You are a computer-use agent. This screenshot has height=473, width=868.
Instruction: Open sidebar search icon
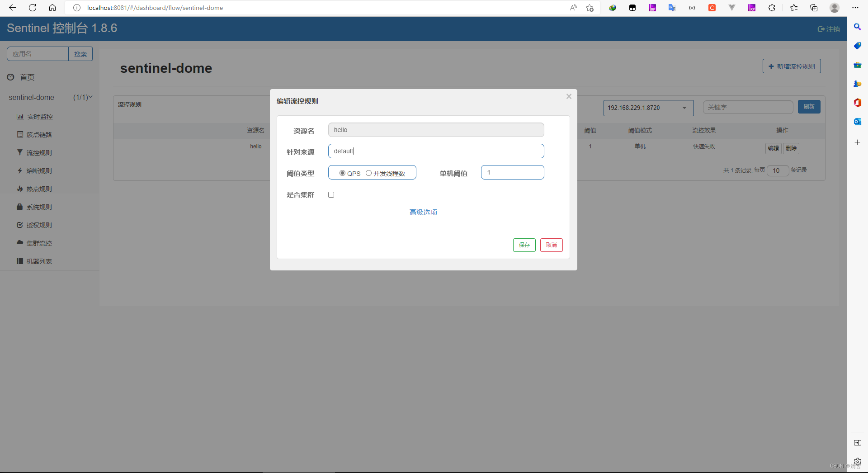857,27
